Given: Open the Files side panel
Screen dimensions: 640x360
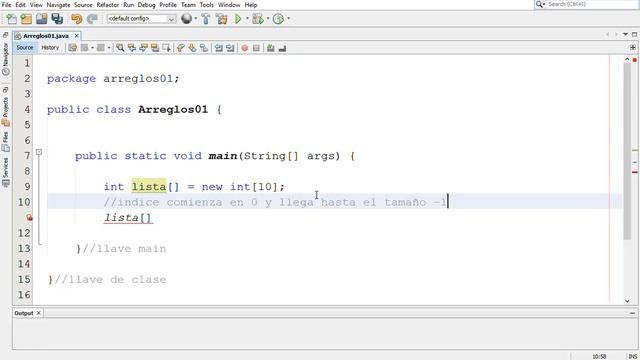Looking at the screenshot, I should pos(6,142).
